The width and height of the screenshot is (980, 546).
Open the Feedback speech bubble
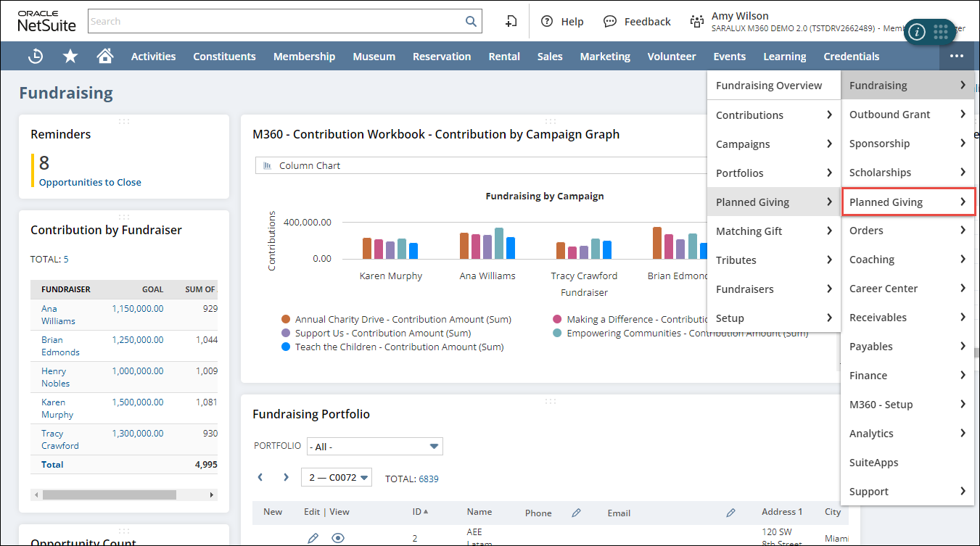click(x=610, y=22)
